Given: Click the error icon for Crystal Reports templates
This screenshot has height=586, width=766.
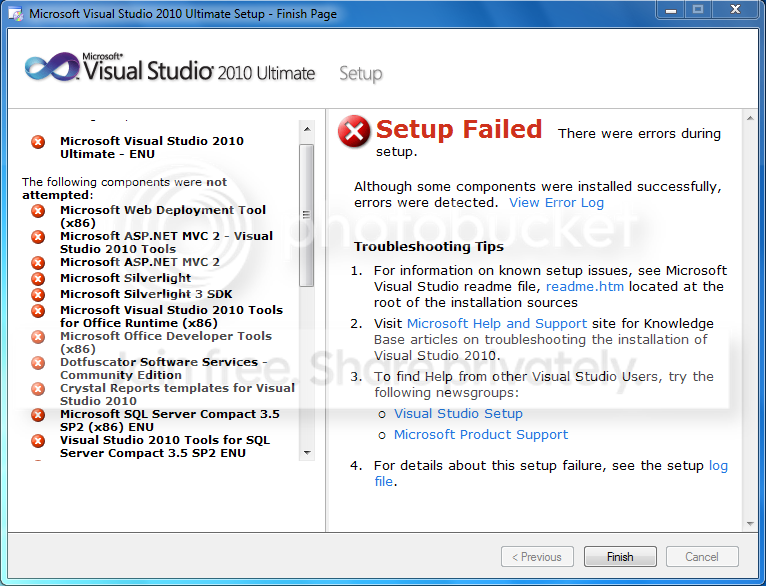Looking at the screenshot, I should (x=38, y=389).
